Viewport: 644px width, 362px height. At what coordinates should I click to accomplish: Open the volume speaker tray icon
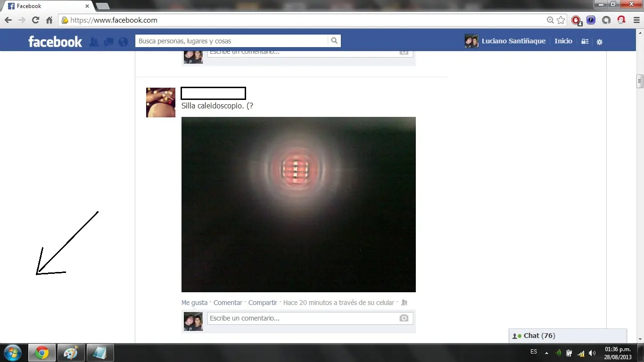coord(592,353)
